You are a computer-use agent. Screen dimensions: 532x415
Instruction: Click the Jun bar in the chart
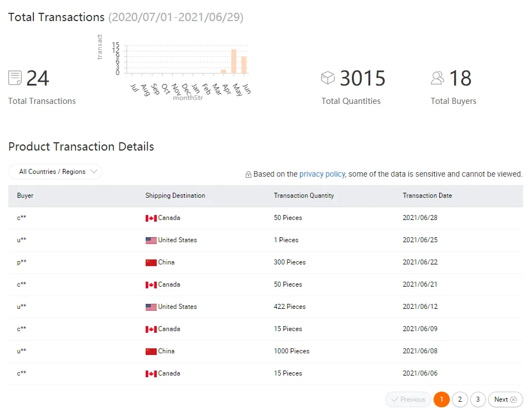tap(243, 64)
